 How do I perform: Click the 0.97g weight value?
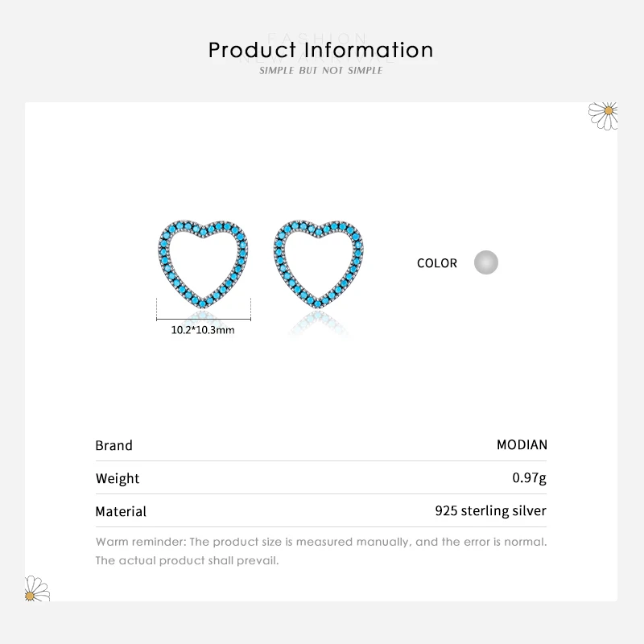[529, 478]
